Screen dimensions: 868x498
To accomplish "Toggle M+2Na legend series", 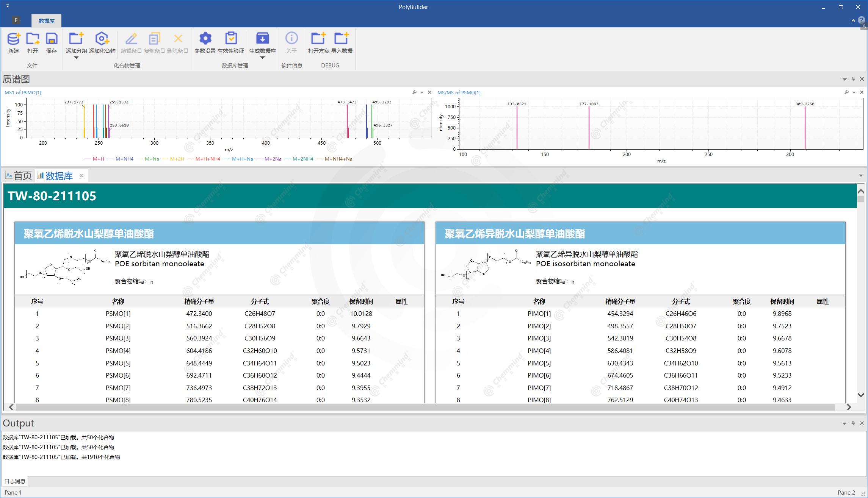I will 269,159.
